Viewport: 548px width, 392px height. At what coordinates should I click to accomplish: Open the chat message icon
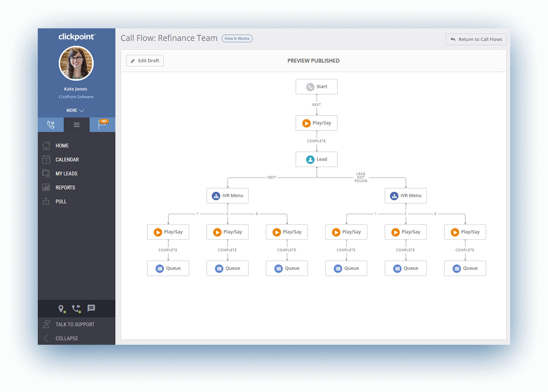(x=91, y=308)
